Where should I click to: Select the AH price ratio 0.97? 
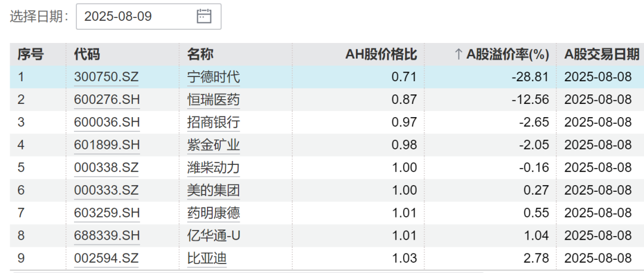(x=404, y=122)
